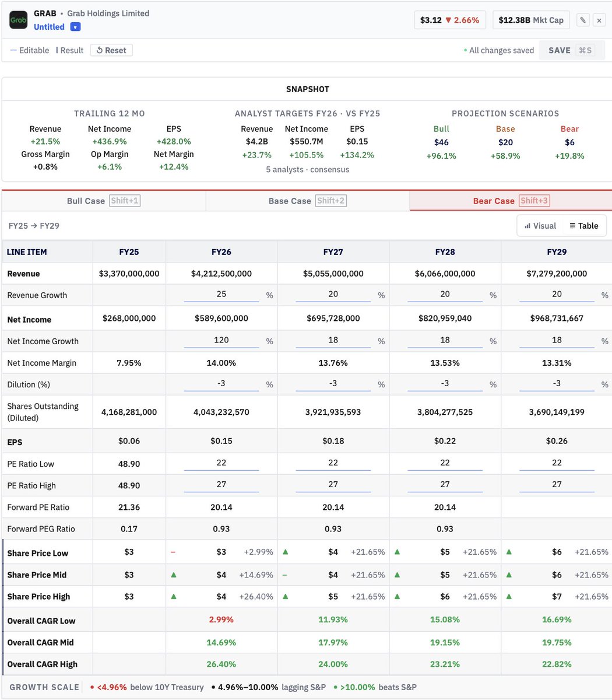Edit FY29 PE Ratio High input
Screen dimensions: 612x700
tap(557, 485)
